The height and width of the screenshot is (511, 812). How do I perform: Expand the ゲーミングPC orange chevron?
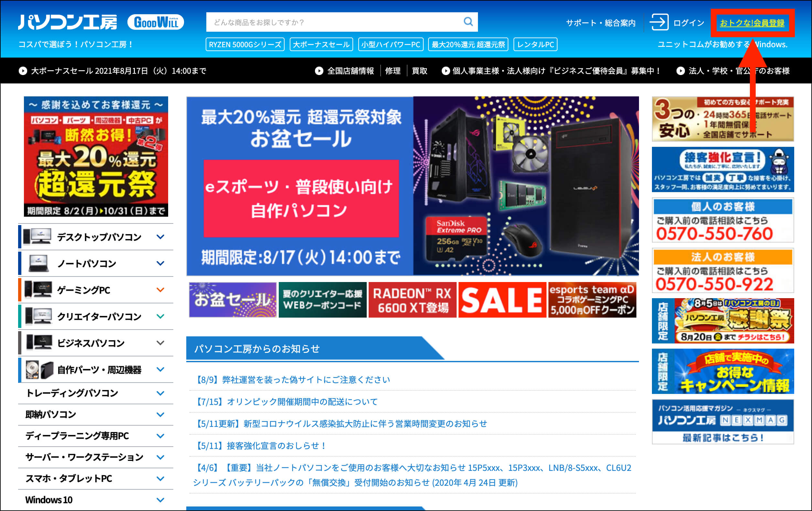(160, 290)
